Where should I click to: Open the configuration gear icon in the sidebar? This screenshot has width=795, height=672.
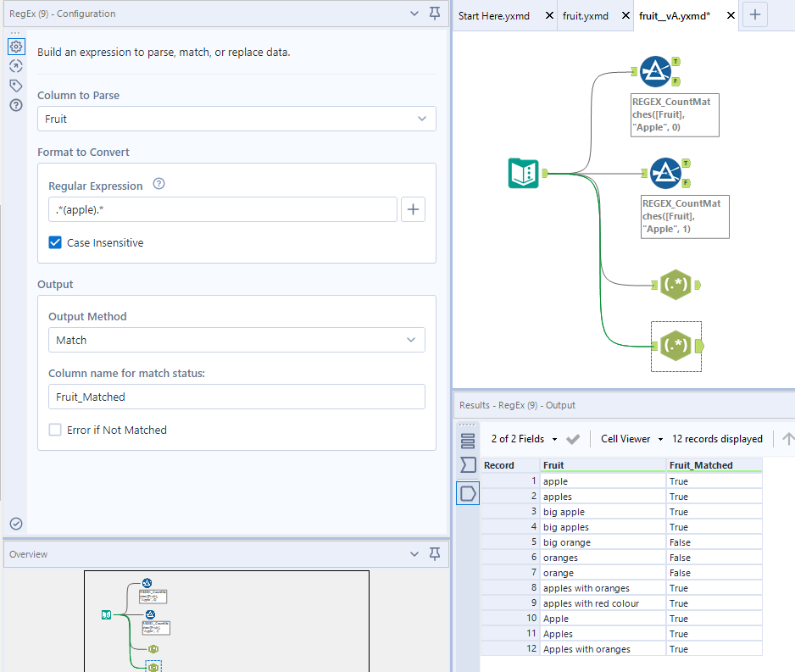[x=16, y=47]
